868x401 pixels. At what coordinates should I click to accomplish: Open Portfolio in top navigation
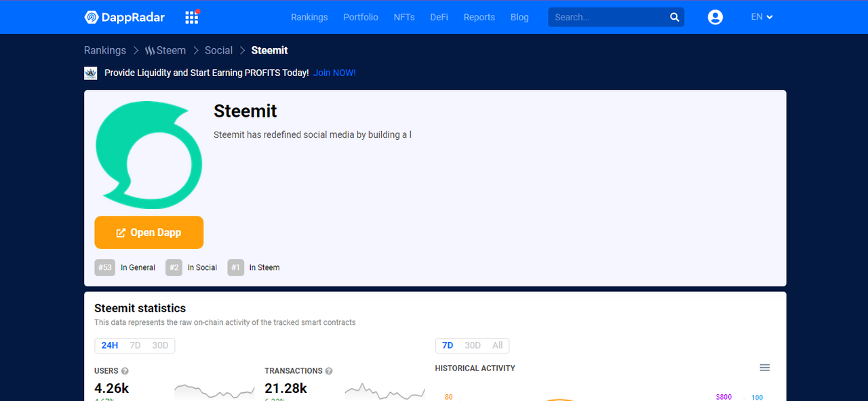click(x=361, y=17)
